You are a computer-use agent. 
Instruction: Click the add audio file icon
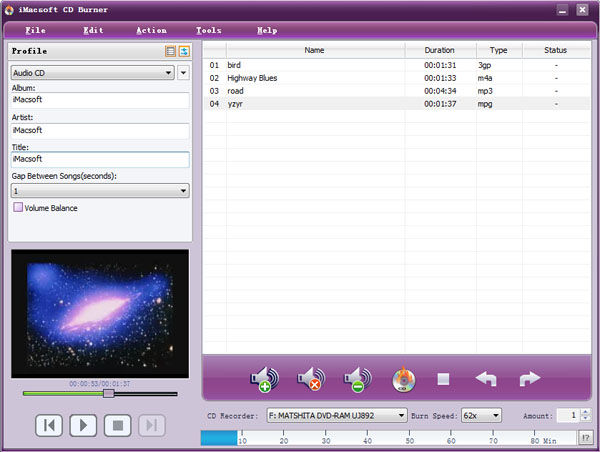coord(261,379)
